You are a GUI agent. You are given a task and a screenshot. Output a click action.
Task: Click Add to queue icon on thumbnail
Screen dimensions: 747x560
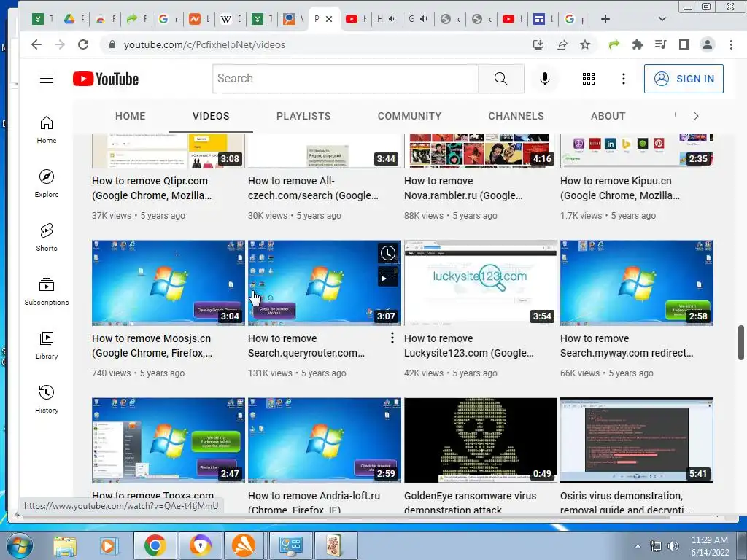pyautogui.click(x=388, y=276)
